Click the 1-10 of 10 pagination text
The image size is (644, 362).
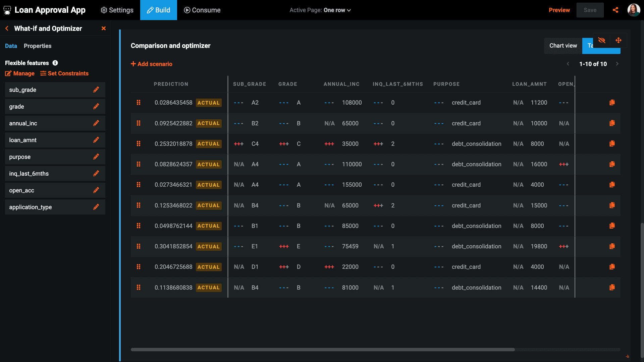pyautogui.click(x=593, y=64)
